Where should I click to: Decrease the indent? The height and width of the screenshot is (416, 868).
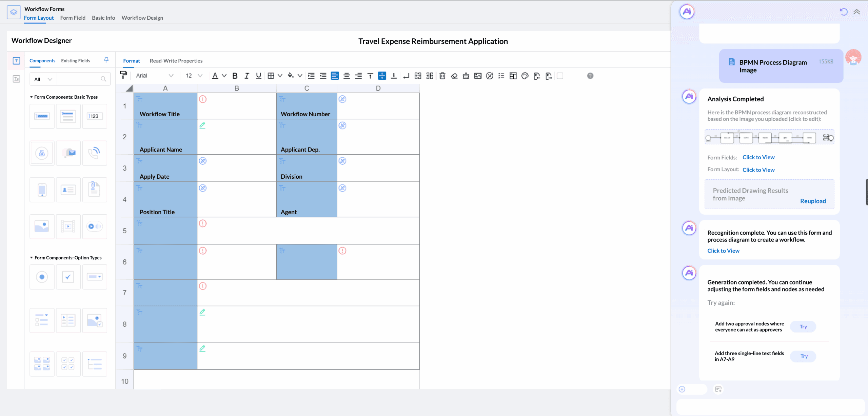pos(323,76)
